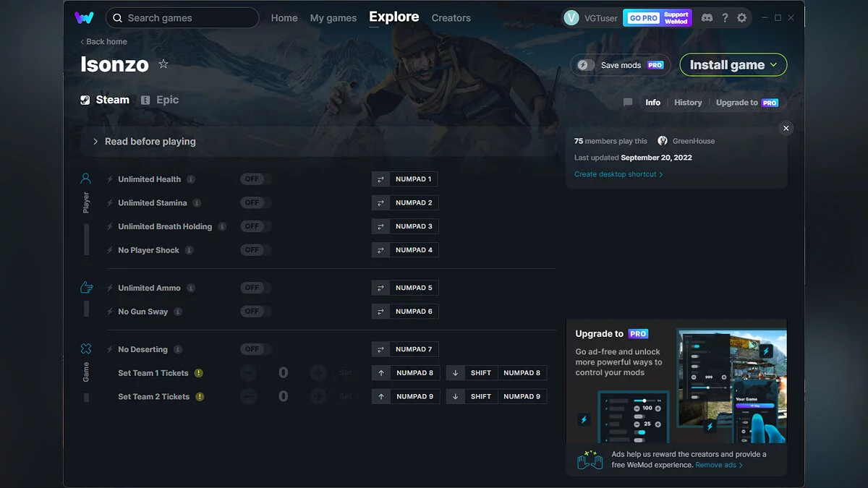Click the Set button for Team 1 Tickets

click(346, 373)
